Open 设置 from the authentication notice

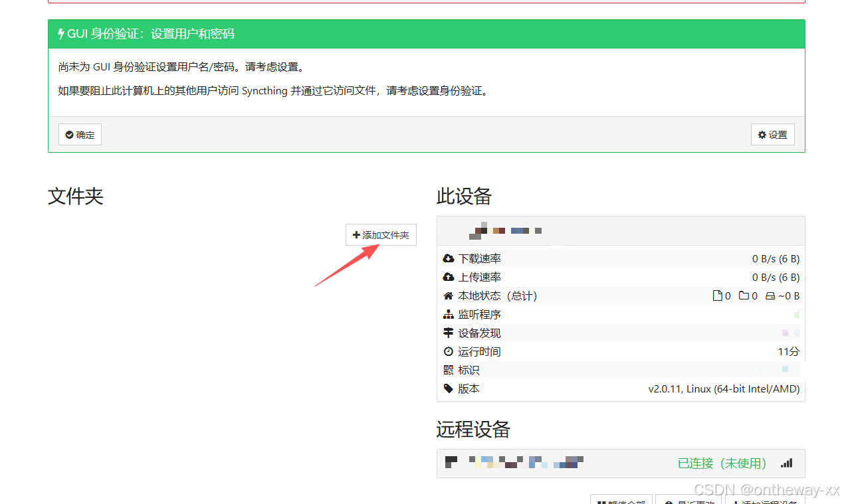click(773, 135)
